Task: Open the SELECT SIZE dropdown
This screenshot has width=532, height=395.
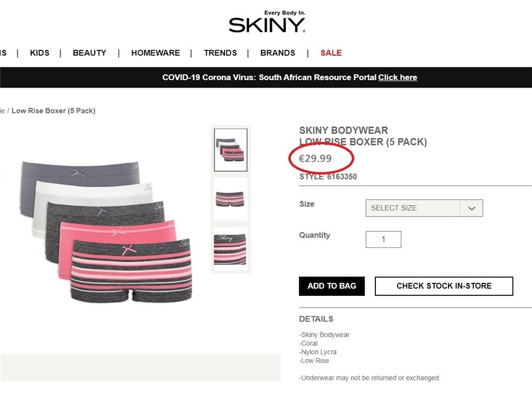Action: (x=424, y=208)
